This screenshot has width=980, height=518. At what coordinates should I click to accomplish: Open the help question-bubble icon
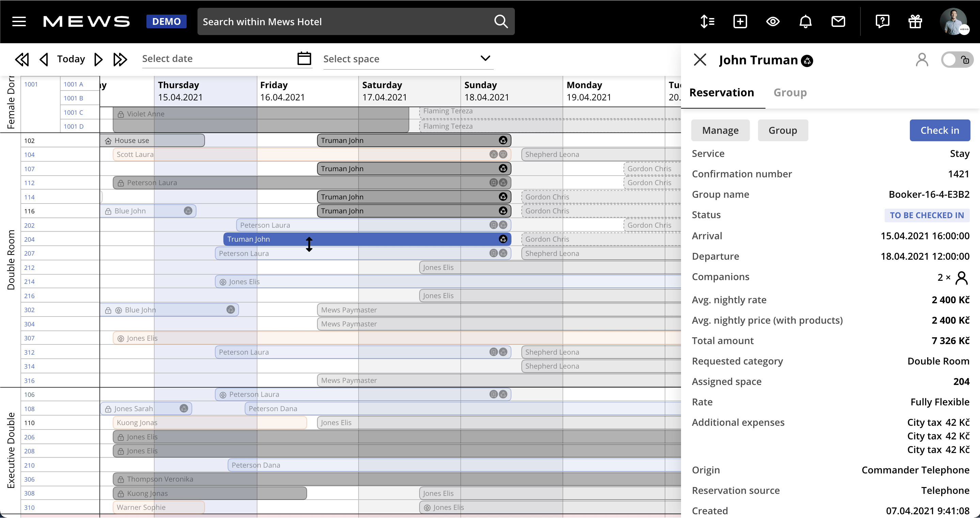click(883, 21)
